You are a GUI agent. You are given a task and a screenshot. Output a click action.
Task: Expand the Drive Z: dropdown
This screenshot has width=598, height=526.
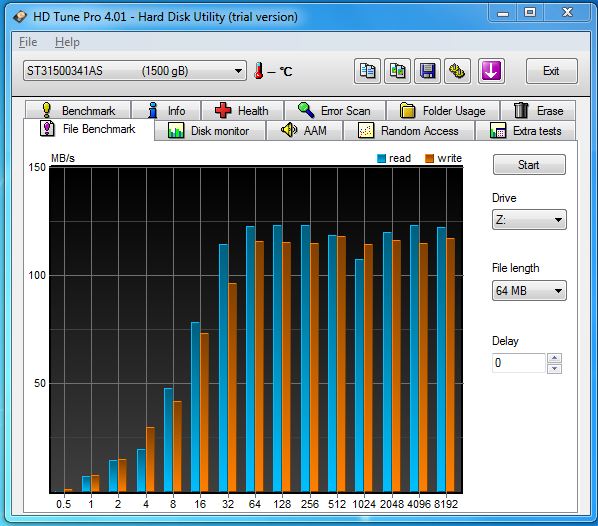529,220
